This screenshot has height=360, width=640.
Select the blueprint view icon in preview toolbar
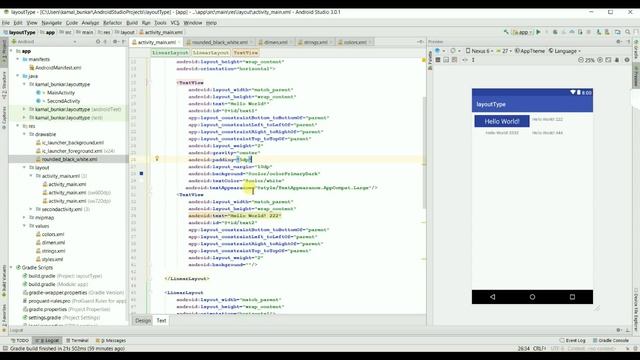click(x=446, y=60)
